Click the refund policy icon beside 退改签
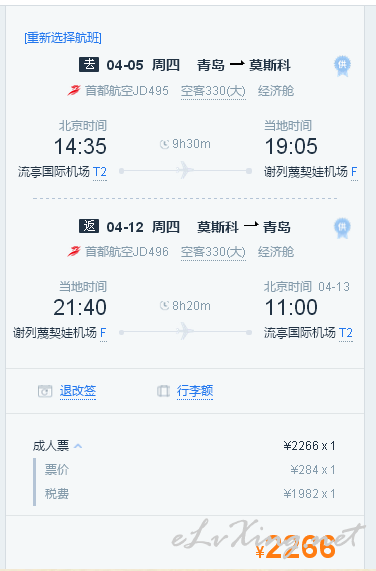This screenshot has height=571, width=376. click(45, 391)
